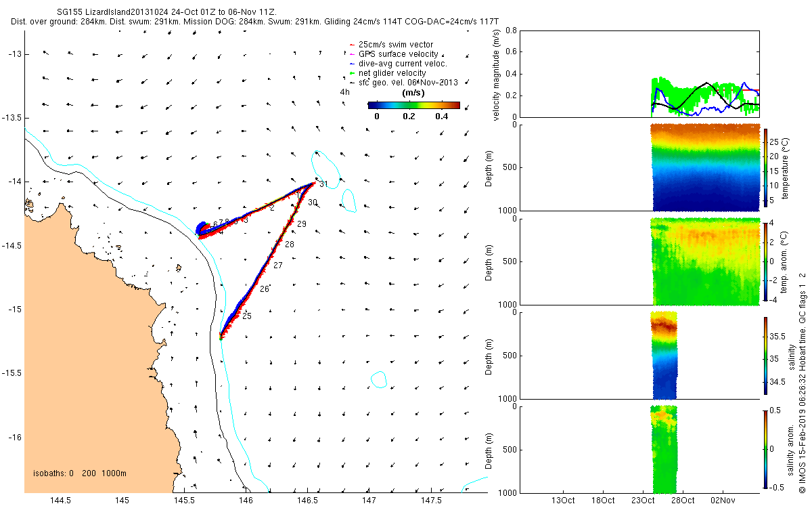Click the temperature (°C) colorbar
This screenshot has height=508, width=812.
click(x=767, y=167)
